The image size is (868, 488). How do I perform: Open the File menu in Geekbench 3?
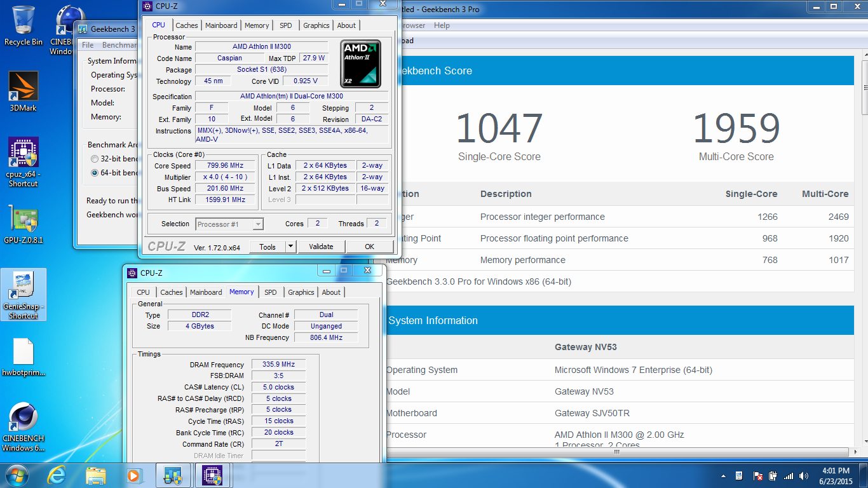click(88, 45)
